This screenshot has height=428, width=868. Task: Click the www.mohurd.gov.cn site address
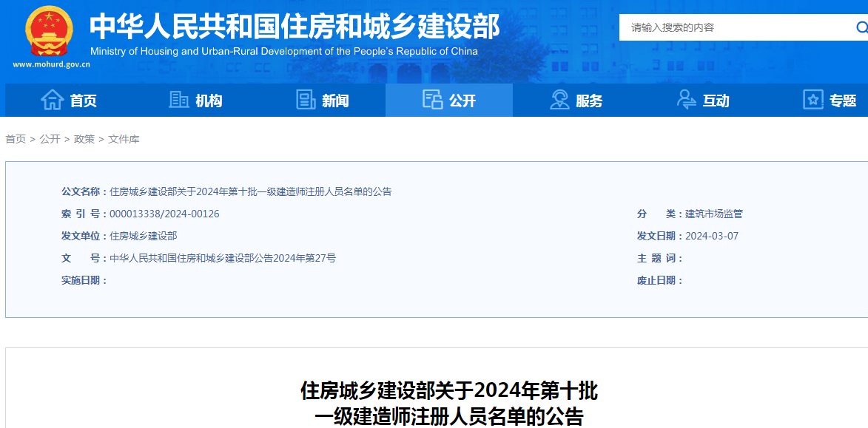click(x=52, y=64)
